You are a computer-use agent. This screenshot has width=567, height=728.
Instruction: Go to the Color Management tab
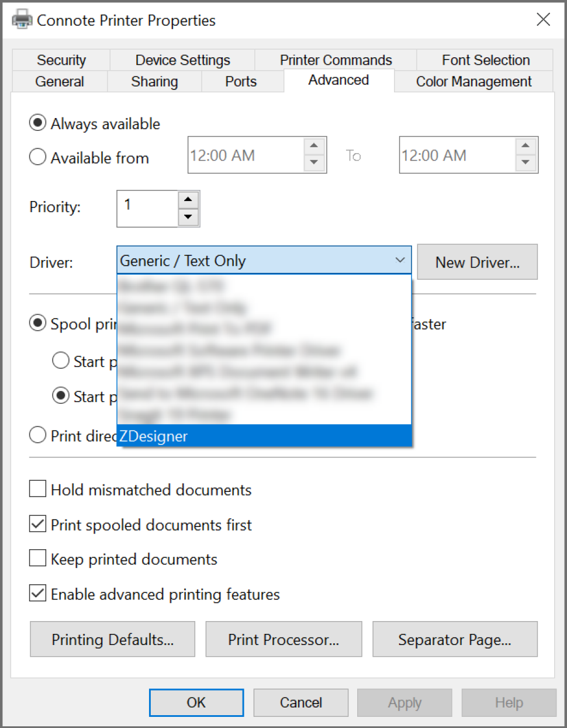[x=473, y=81]
